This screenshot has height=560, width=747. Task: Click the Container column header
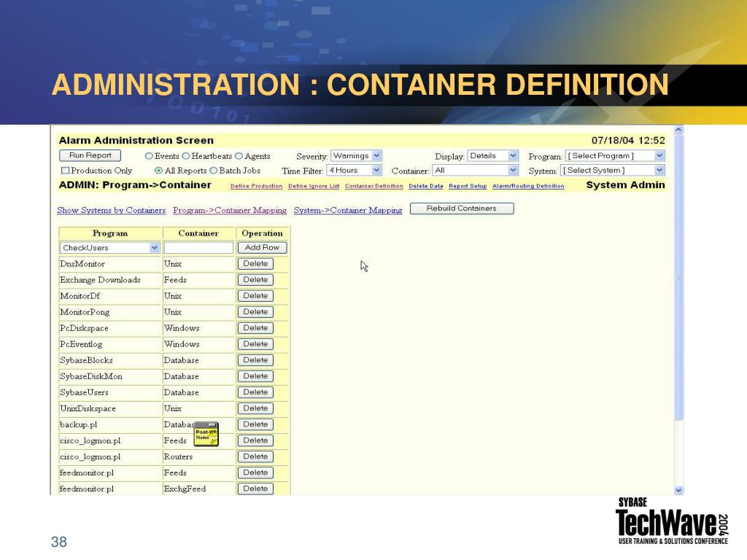(x=198, y=233)
